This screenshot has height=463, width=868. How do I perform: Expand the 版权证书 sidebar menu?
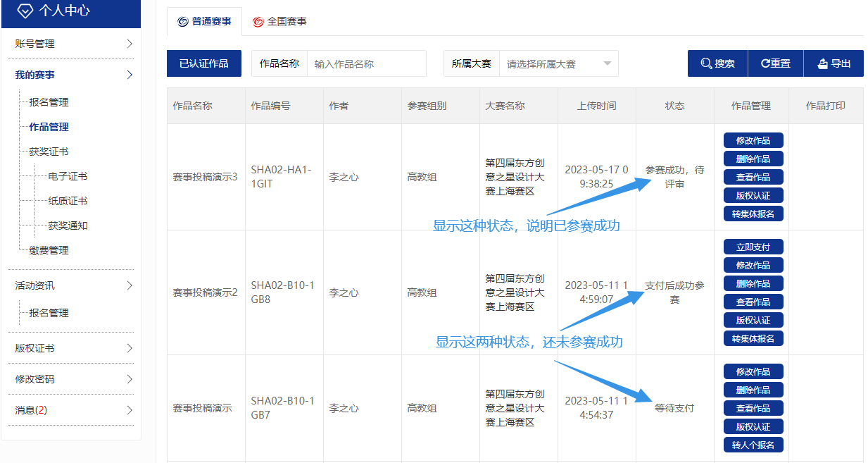tap(74, 348)
